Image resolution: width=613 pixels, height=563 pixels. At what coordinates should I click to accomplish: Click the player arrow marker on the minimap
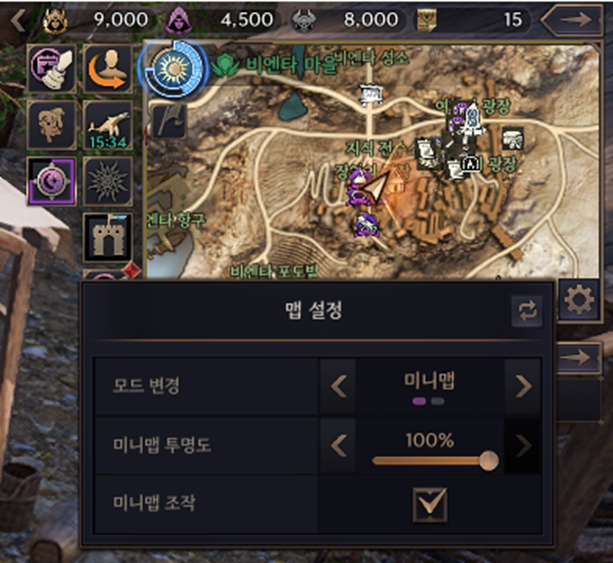pyautogui.click(x=375, y=187)
